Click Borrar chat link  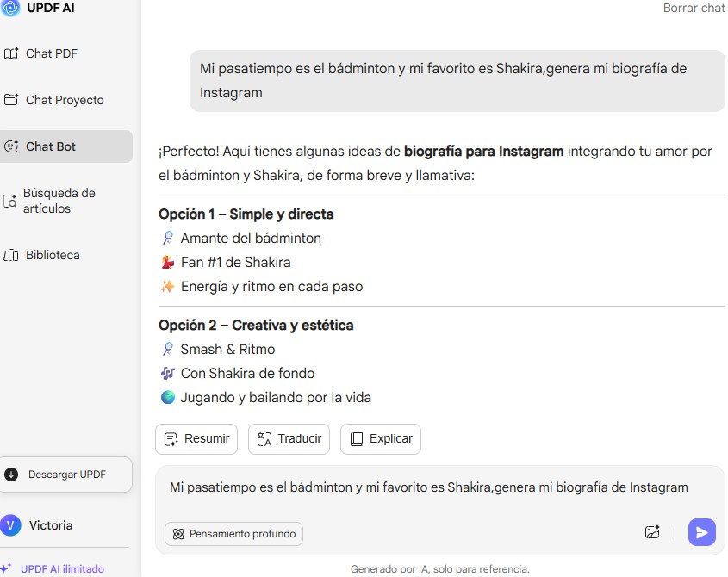694,8
